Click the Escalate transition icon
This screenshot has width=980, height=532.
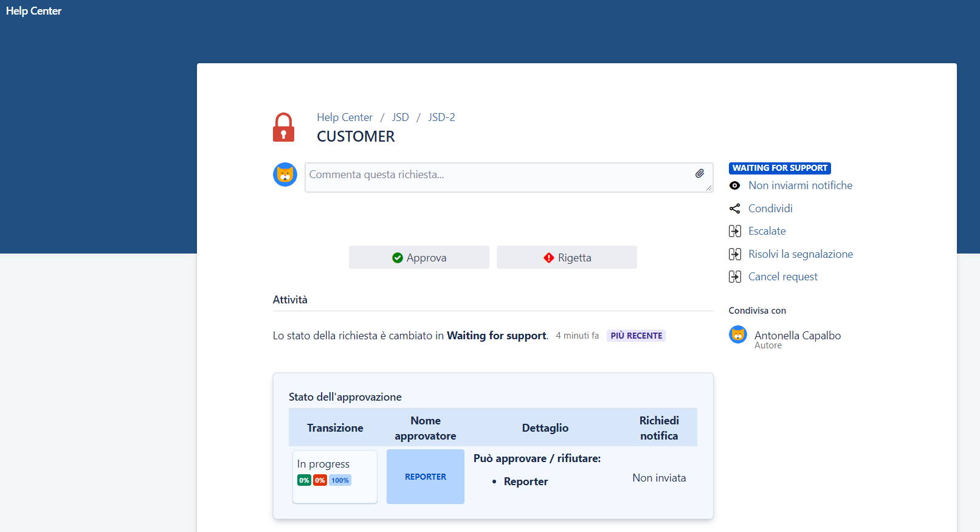click(x=734, y=231)
